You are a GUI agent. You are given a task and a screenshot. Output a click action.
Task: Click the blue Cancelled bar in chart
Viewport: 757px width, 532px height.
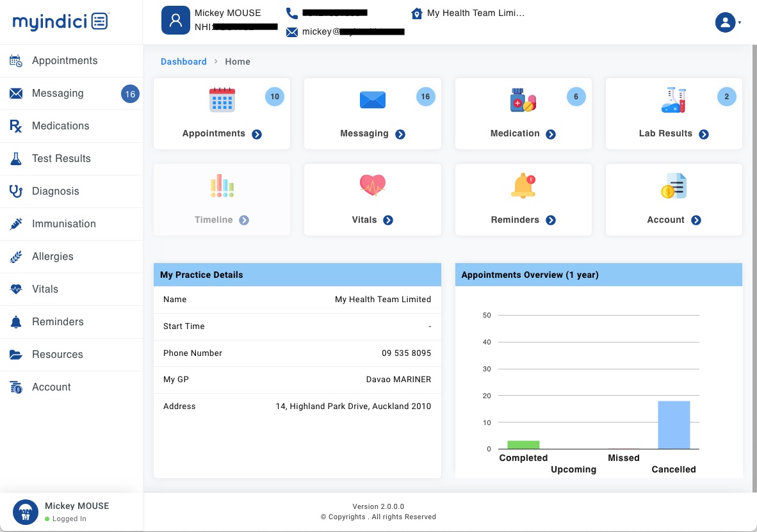(674, 425)
